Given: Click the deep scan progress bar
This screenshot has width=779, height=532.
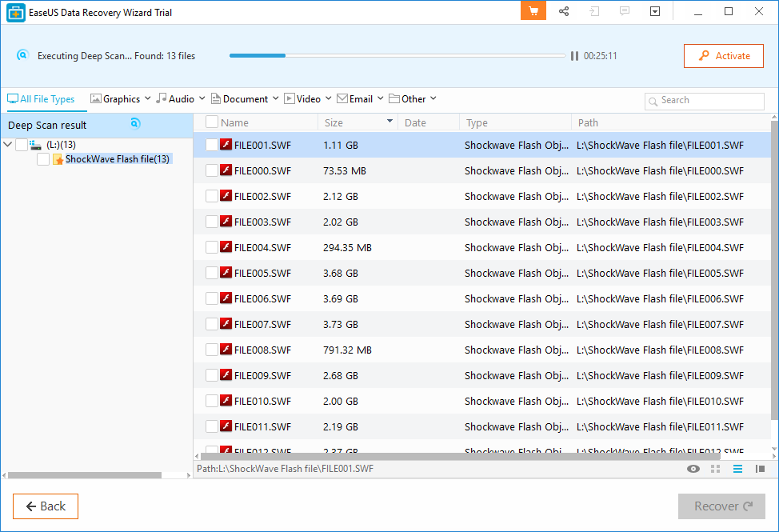Looking at the screenshot, I should [x=397, y=56].
